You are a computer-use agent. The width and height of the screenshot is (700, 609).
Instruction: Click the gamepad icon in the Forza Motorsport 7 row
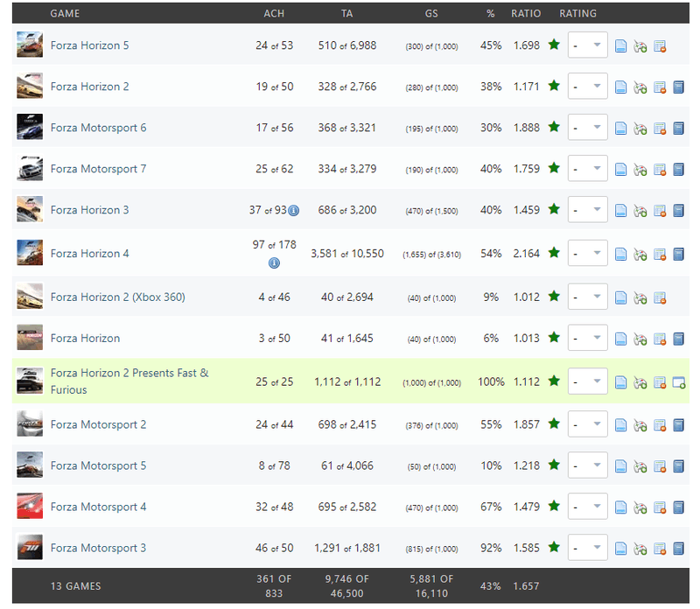pyautogui.click(x=640, y=169)
